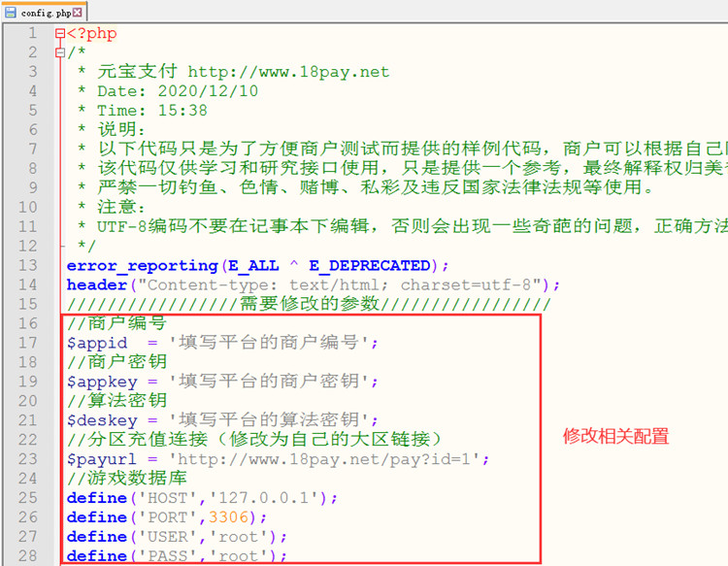The height and width of the screenshot is (566, 728).
Task: Click line number 23 in the margin
Action: click(x=28, y=458)
